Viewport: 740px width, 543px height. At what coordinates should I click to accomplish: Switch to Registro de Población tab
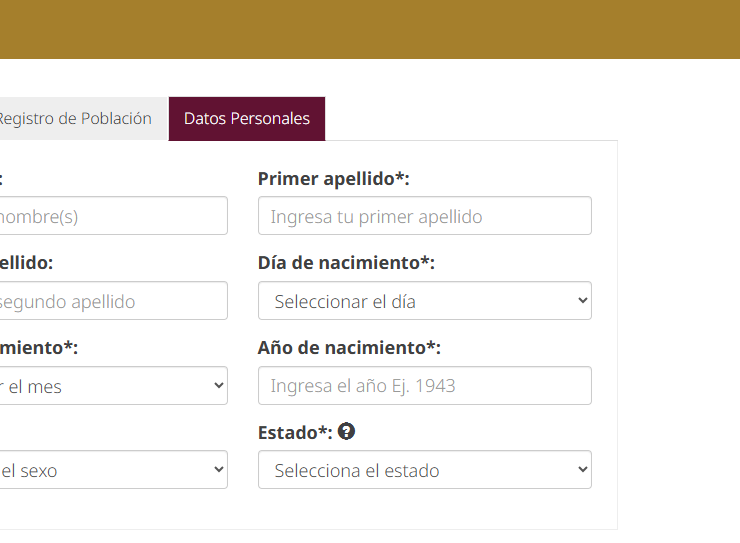84,118
